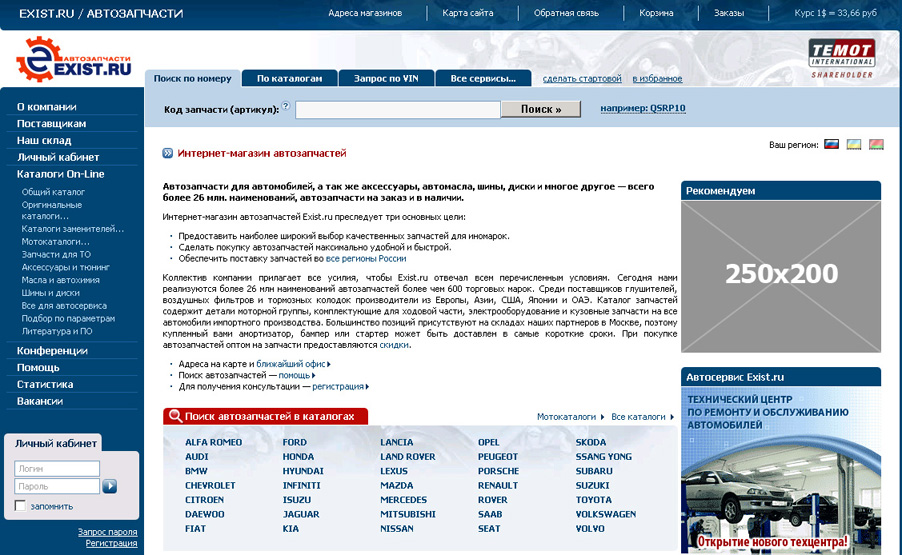
Task: Toggle the запомнить checkbox
Action: [20, 506]
